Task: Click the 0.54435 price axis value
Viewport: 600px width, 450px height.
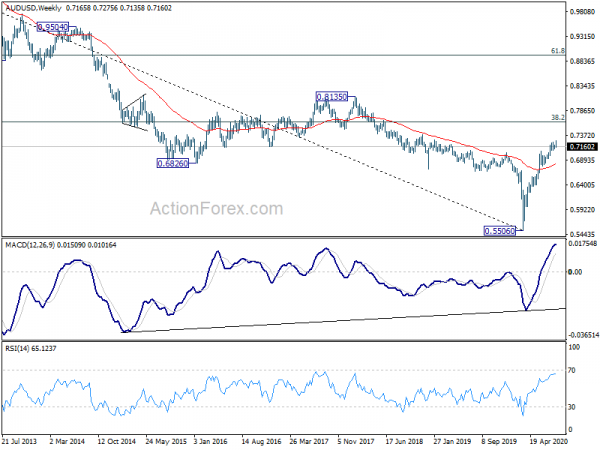Action: (x=582, y=234)
